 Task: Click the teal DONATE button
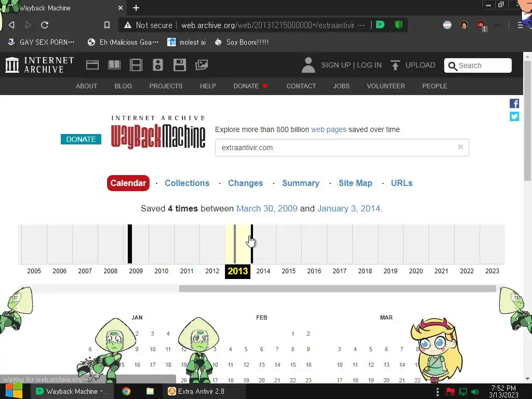[x=81, y=139]
